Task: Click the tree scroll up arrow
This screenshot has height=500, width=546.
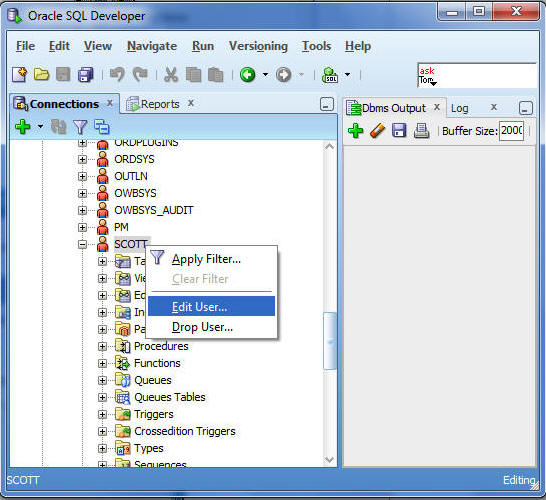Action: (x=329, y=147)
